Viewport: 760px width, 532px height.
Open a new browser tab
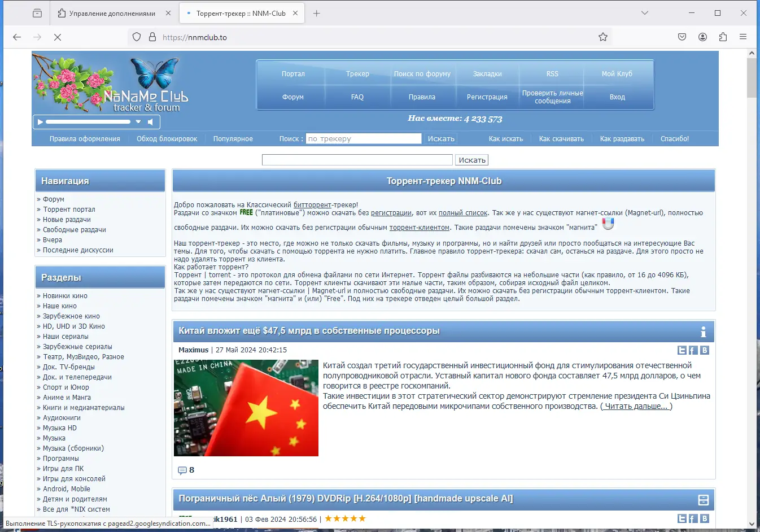pos(316,13)
